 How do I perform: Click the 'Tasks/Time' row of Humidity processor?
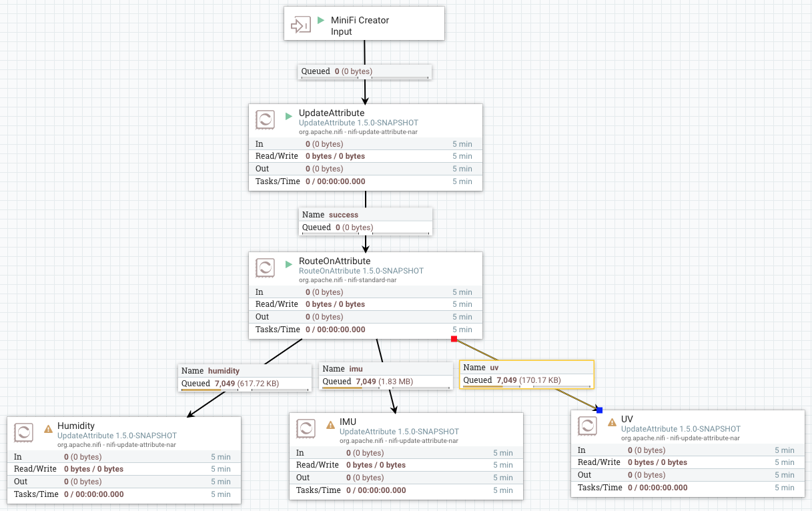coord(124,494)
